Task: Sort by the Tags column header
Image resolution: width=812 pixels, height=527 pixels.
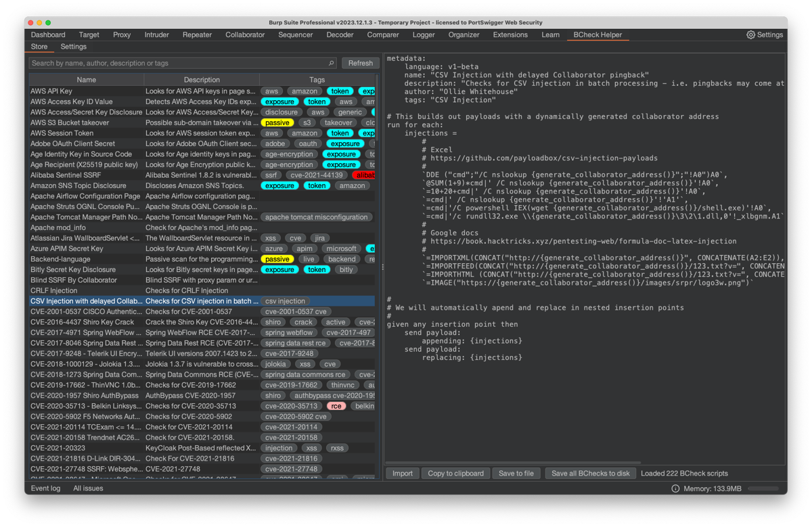Action: pyautogui.click(x=317, y=80)
